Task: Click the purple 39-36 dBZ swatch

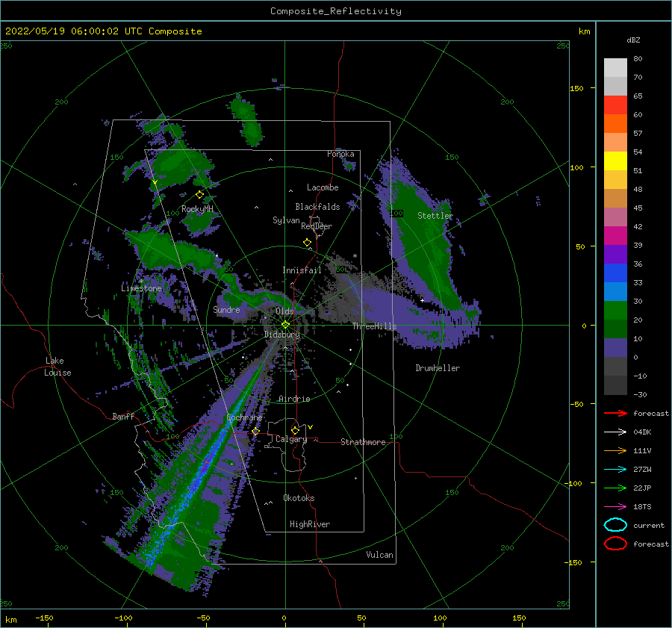Action: pyautogui.click(x=615, y=254)
